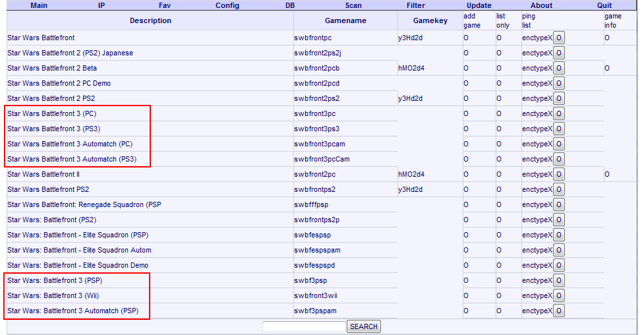Viewport: 644px width, 335px height.
Task: Click O ping button for Battlefront 2 PC Demo
Action: coord(558,84)
